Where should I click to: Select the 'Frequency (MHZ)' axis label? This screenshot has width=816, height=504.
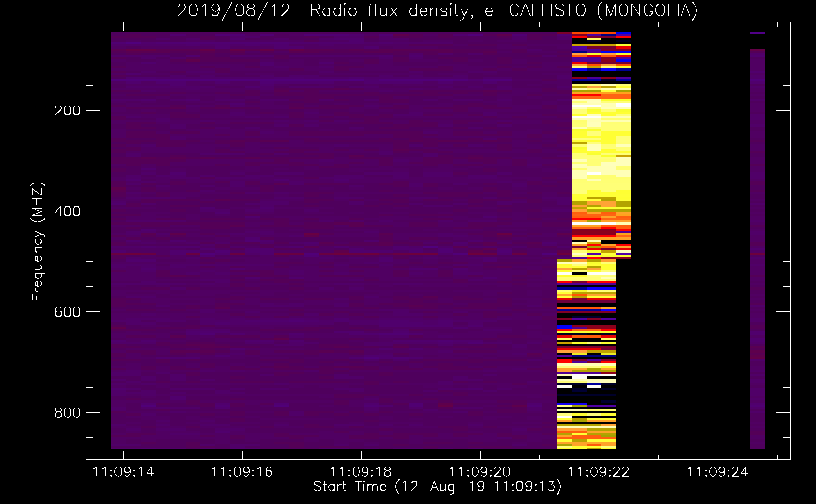tap(38, 242)
